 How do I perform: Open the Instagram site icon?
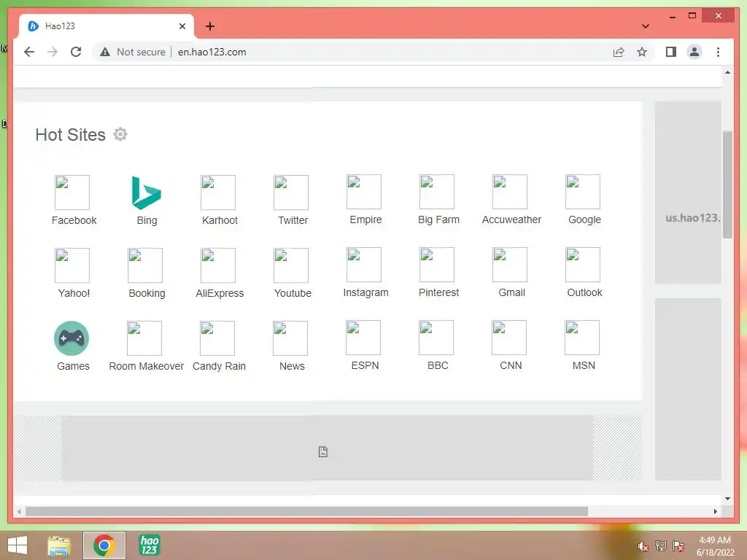364,265
